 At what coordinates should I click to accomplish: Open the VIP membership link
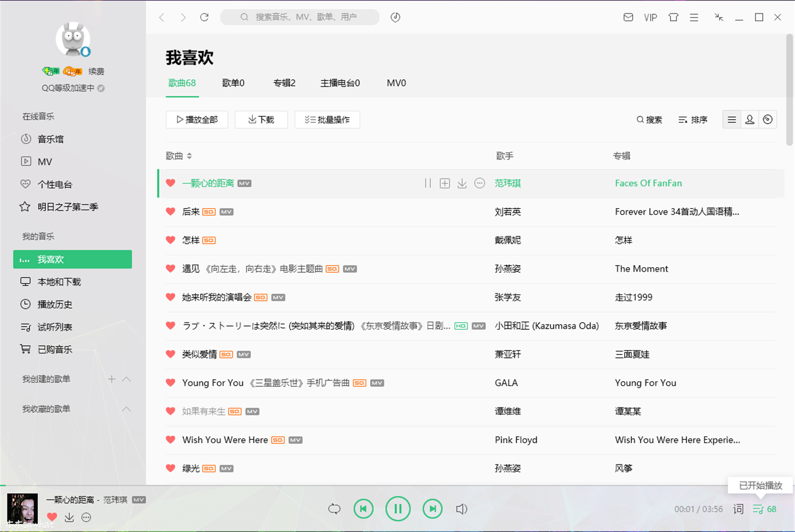pos(650,18)
